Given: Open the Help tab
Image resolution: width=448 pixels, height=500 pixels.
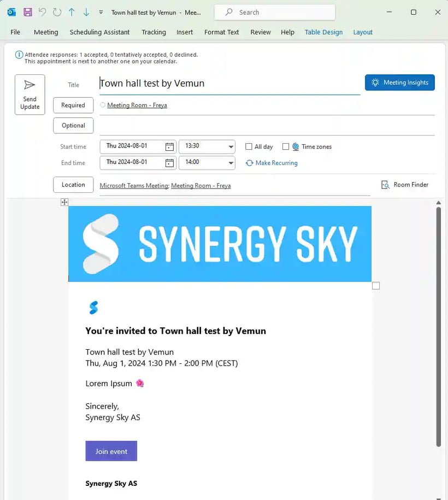Looking at the screenshot, I should click(x=287, y=32).
